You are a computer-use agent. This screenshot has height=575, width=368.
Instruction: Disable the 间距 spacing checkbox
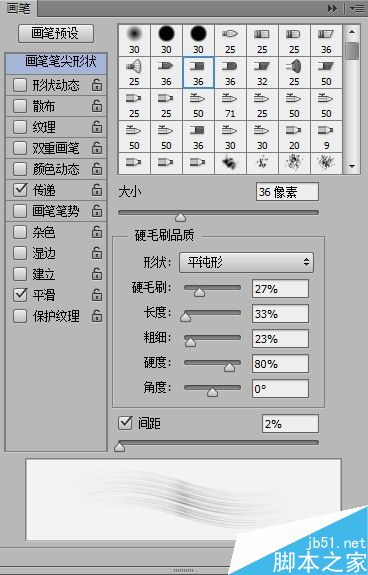click(x=125, y=423)
